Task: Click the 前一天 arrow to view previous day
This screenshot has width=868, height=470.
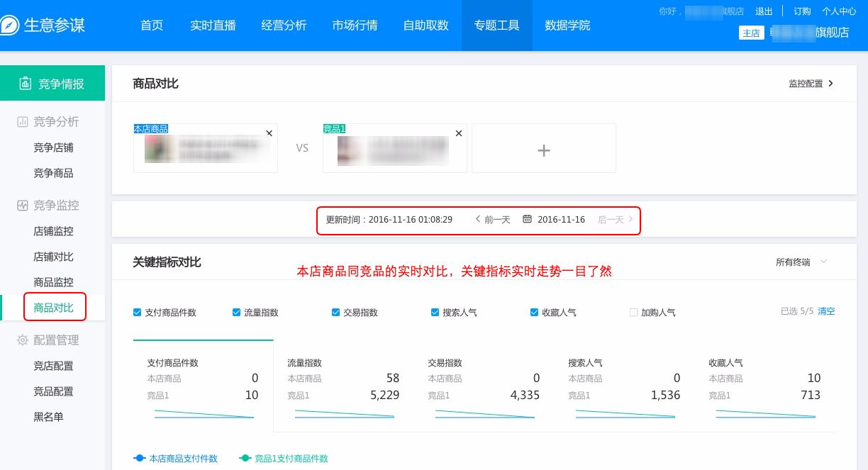Action: 478,220
